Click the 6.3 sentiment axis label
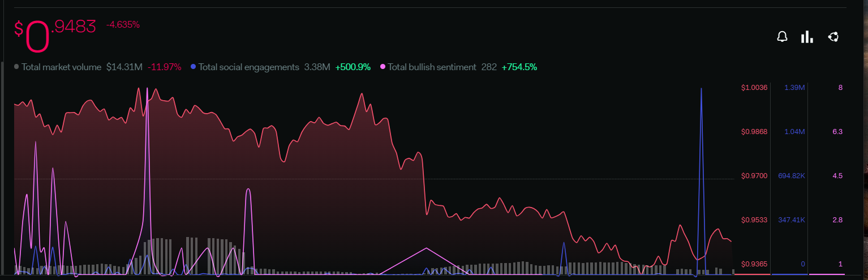The image size is (868, 280). (837, 132)
